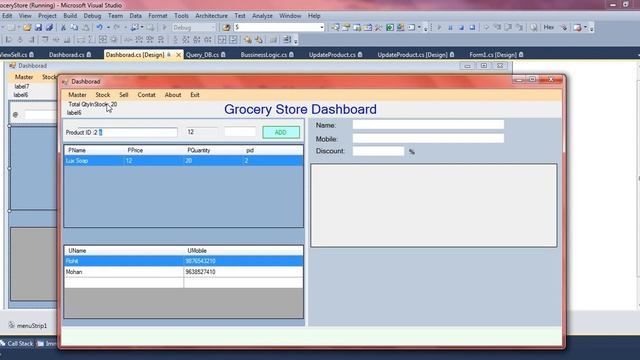Click the Stop Debugging icon

[x=461, y=27]
